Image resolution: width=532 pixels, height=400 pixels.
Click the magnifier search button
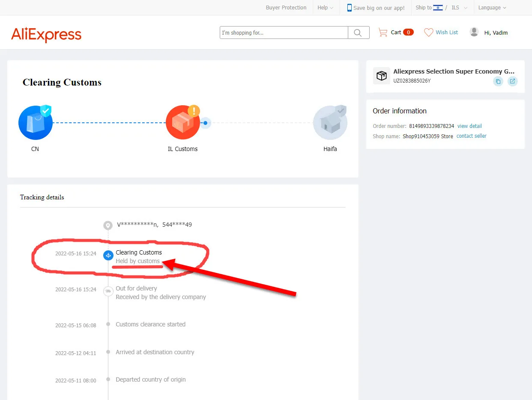pos(359,33)
